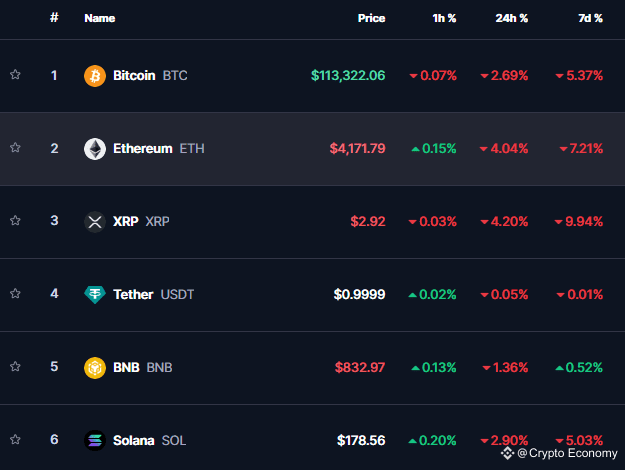
Task: Star XRP as a favorite
Action: (15, 220)
